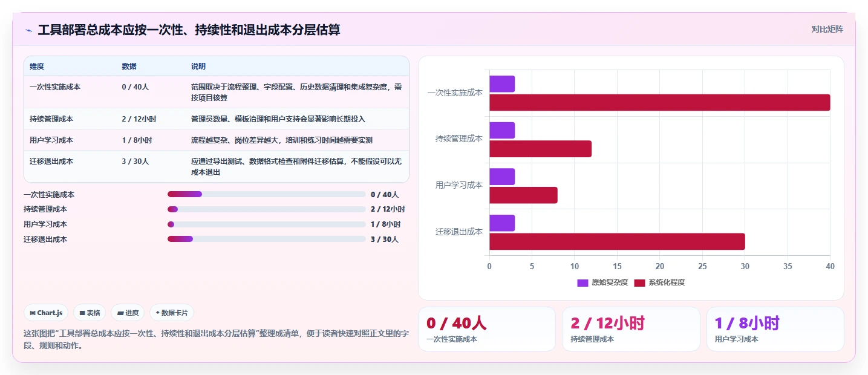Viewport: 868px width, 375px height.
Task: Click description starting 范围取决于流程整理
Action: pos(296,93)
